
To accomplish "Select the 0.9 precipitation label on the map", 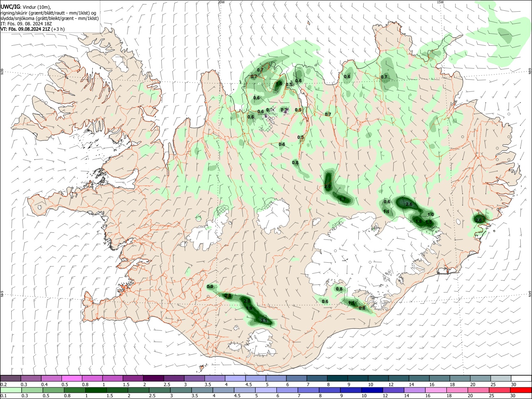I will click(x=210, y=287).
